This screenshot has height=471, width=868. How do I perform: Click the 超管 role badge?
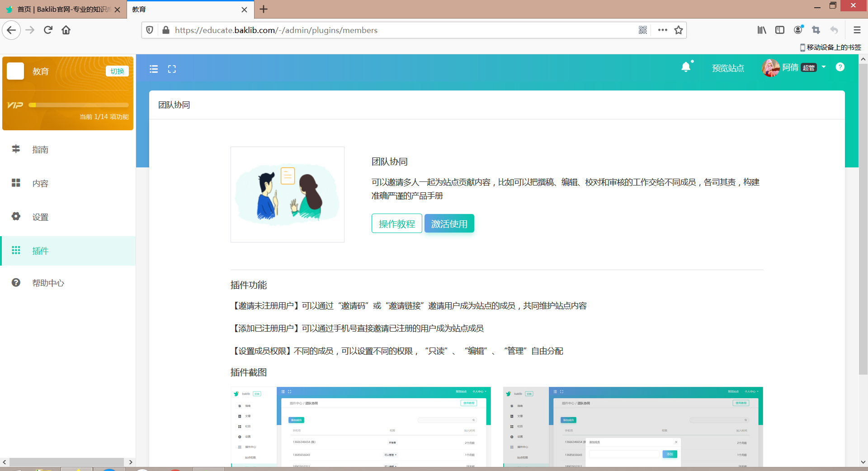(809, 68)
